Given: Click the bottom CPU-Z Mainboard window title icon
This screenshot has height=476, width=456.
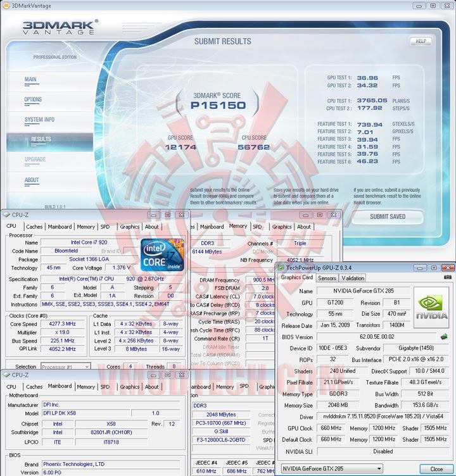Looking at the screenshot, I should 6,375.
